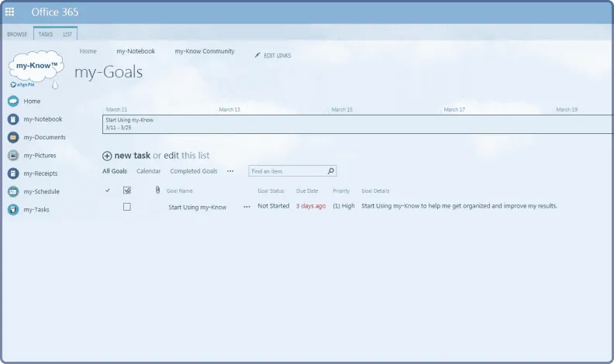Click the my-Goals page title

coord(109,72)
